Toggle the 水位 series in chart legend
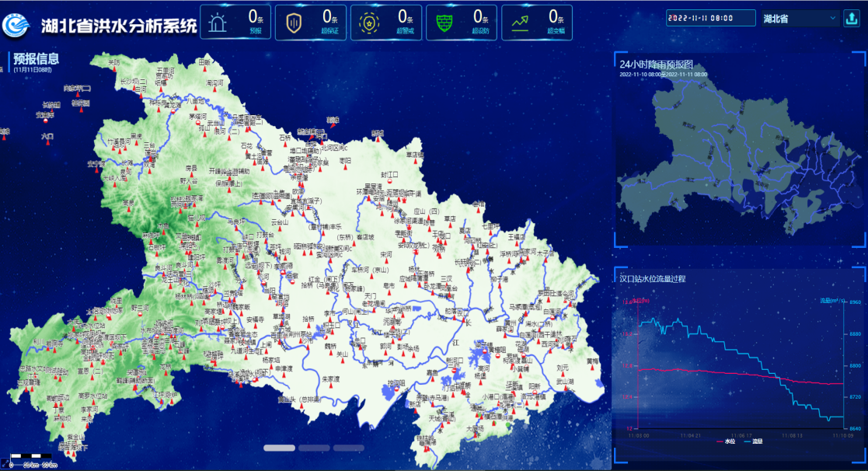The image size is (868, 471). [x=724, y=441]
